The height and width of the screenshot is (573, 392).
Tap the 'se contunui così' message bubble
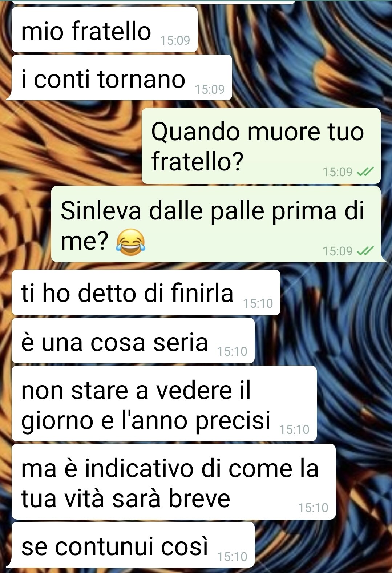tap(133, 545)
